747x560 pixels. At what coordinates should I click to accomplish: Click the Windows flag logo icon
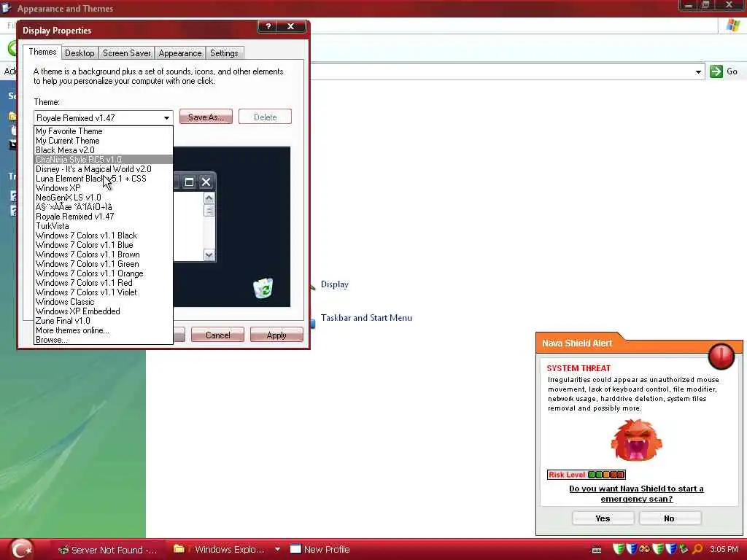pos(732,26)
